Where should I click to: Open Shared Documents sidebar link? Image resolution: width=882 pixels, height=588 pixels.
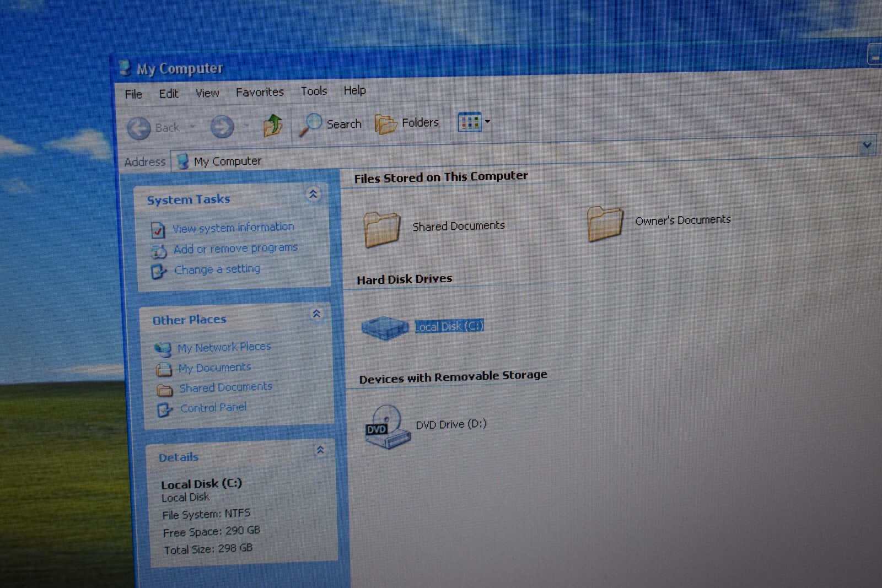(225, 387)
